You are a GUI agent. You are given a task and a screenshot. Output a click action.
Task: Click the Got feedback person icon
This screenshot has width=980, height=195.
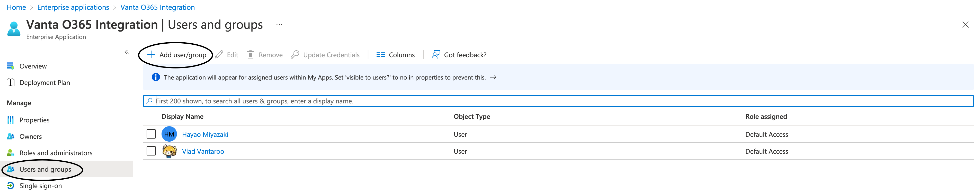[x=436, y=55]
